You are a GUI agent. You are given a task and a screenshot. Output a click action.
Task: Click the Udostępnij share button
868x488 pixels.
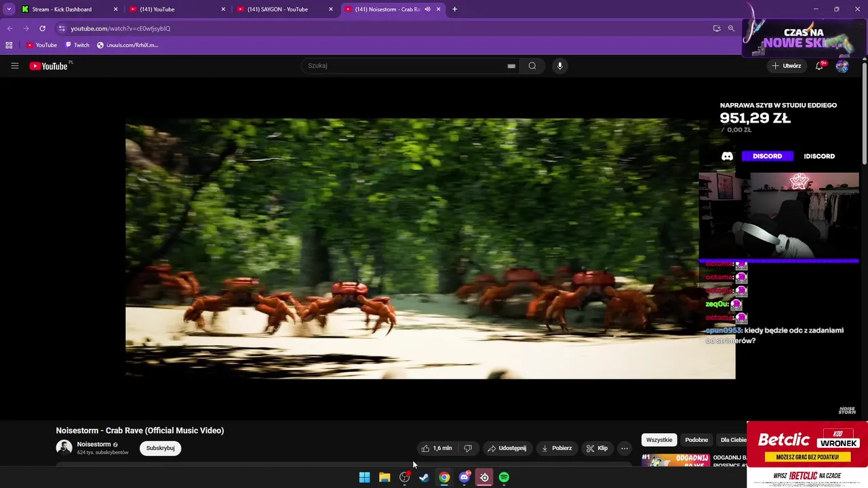click(x=507, y=448)
